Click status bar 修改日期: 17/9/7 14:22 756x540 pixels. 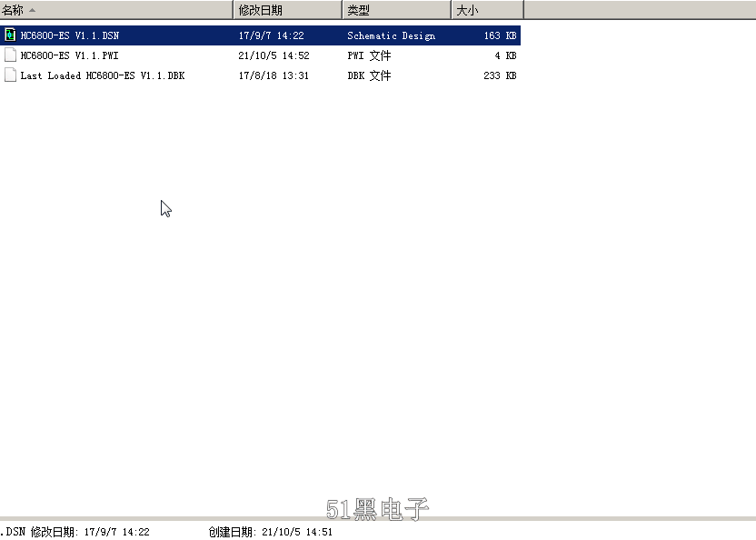[90, 532]
